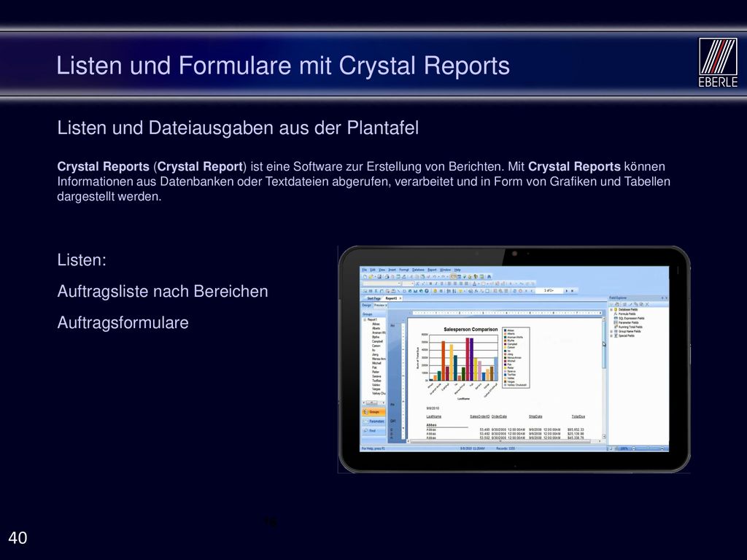The width and height of the screenshot is (747, 560).
Task: Open the Help menu
Action: pos(457,270)
